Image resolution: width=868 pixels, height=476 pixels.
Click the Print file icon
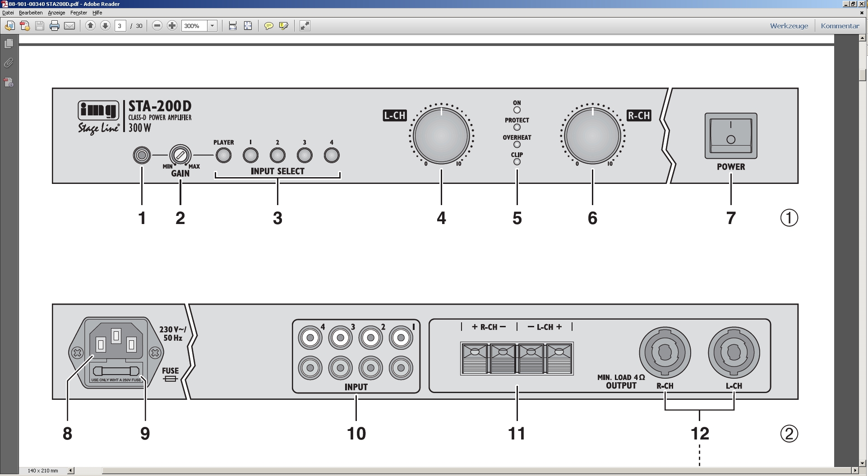(x=55, y=26)
